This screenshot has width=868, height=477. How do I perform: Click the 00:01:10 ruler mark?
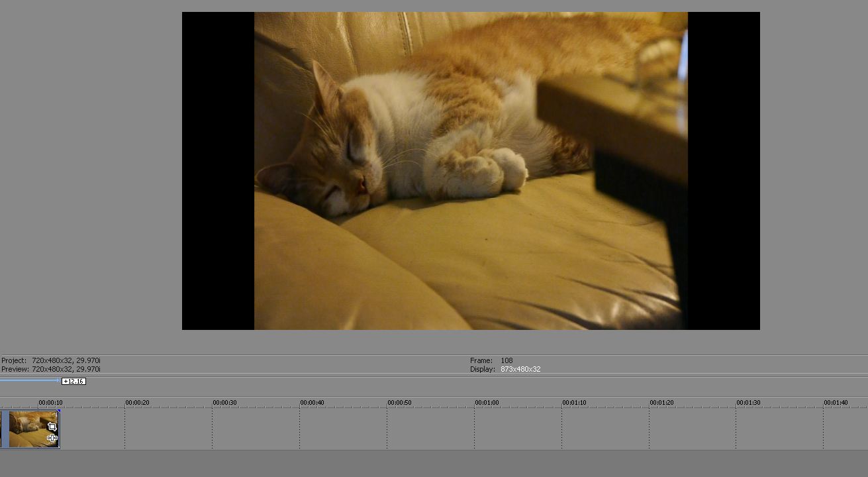574,402
